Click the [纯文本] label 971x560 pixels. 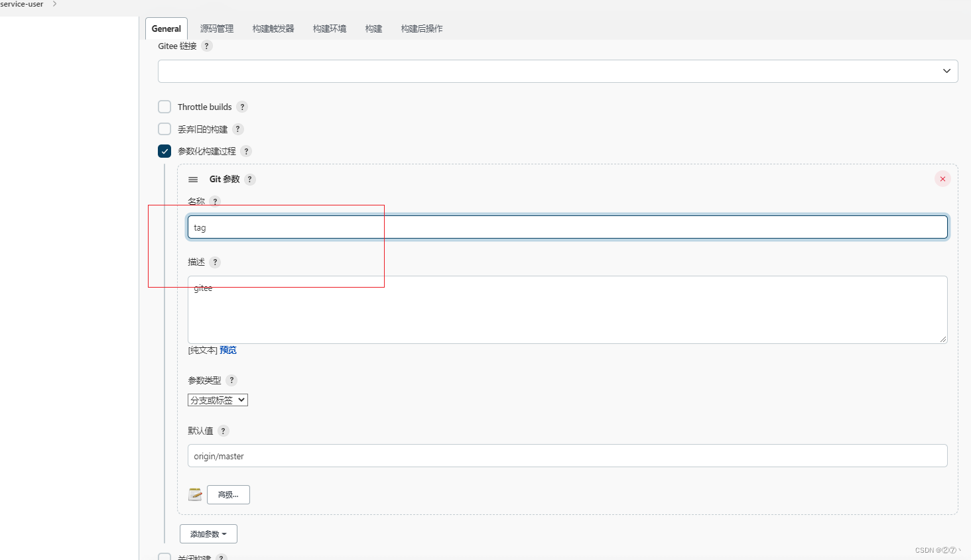(x=203, y=350)
